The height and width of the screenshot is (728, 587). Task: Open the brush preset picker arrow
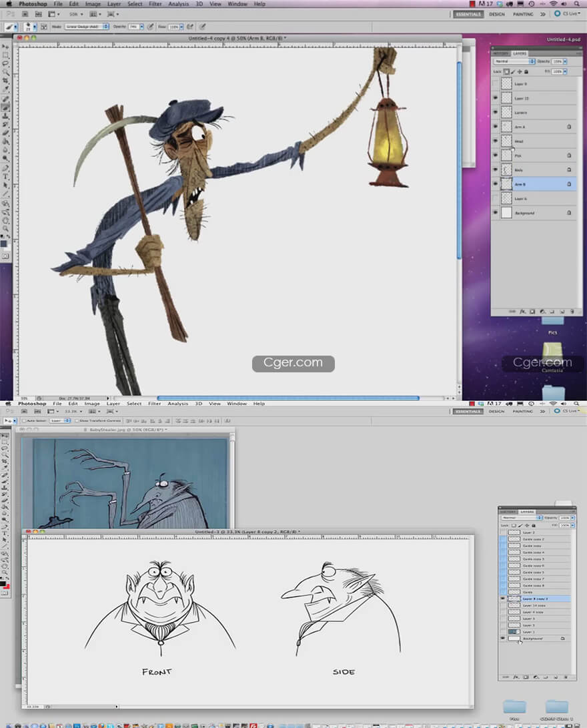click(x=34, y=27)
